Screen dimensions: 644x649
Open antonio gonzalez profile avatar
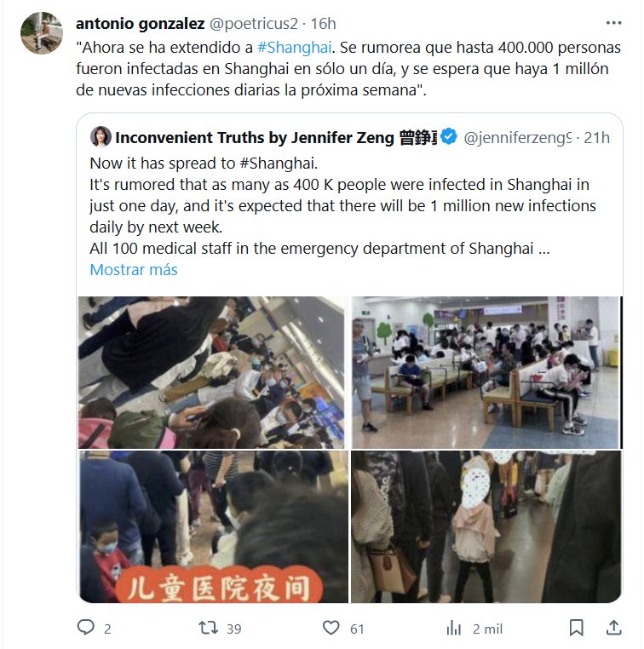tap(42, 33)
